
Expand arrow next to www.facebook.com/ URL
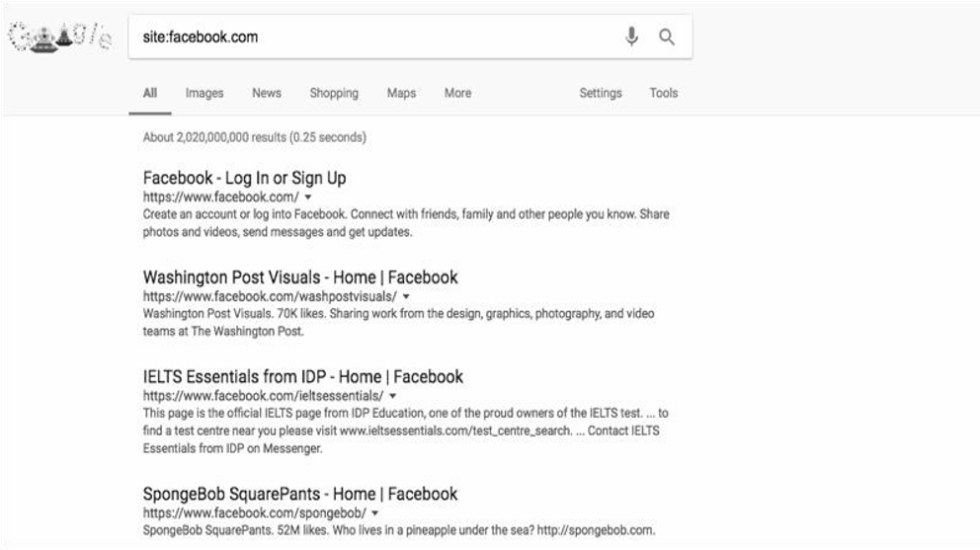pyautogui.click(x=308, y=196)
